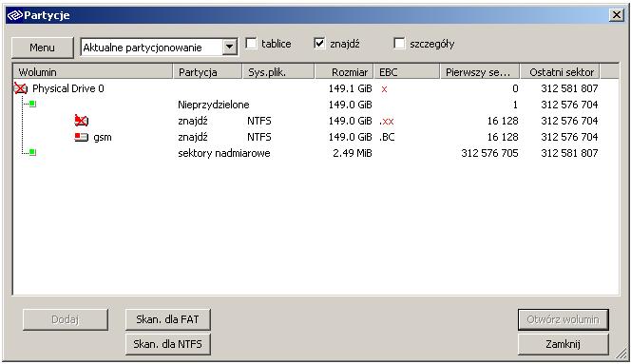This screenshot has width=631, height=364.
Task: Click the disabled Dodaj button
Action: 66,319
